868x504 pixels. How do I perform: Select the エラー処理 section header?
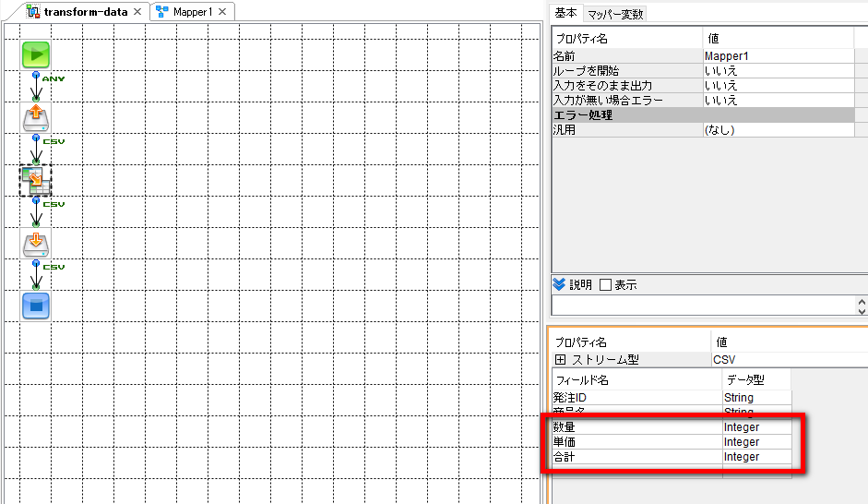(x=703, y=115)
